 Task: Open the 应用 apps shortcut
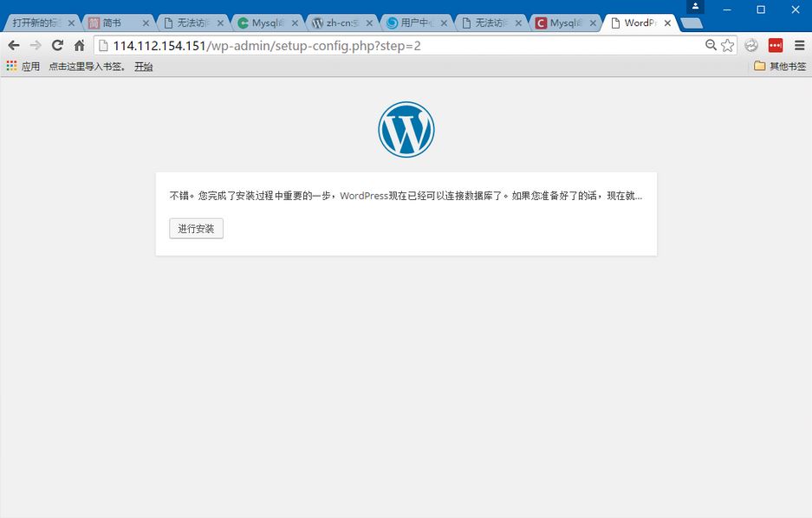[x=23, y=66]
